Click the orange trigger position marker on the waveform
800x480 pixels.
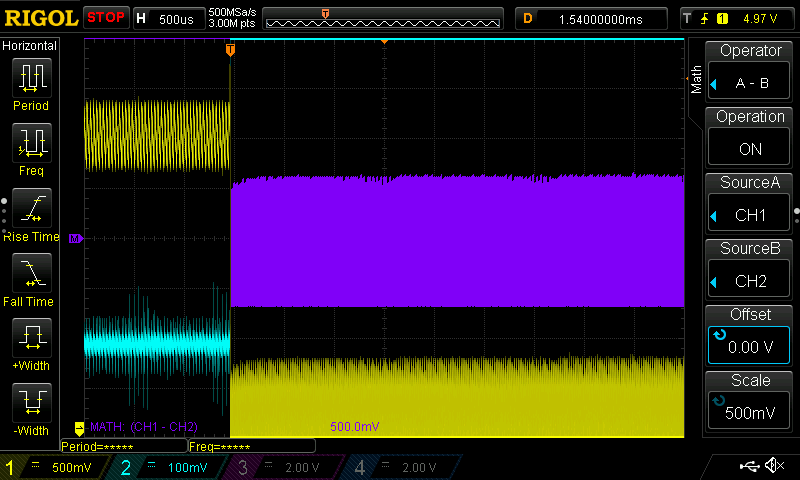click(230, 49)
